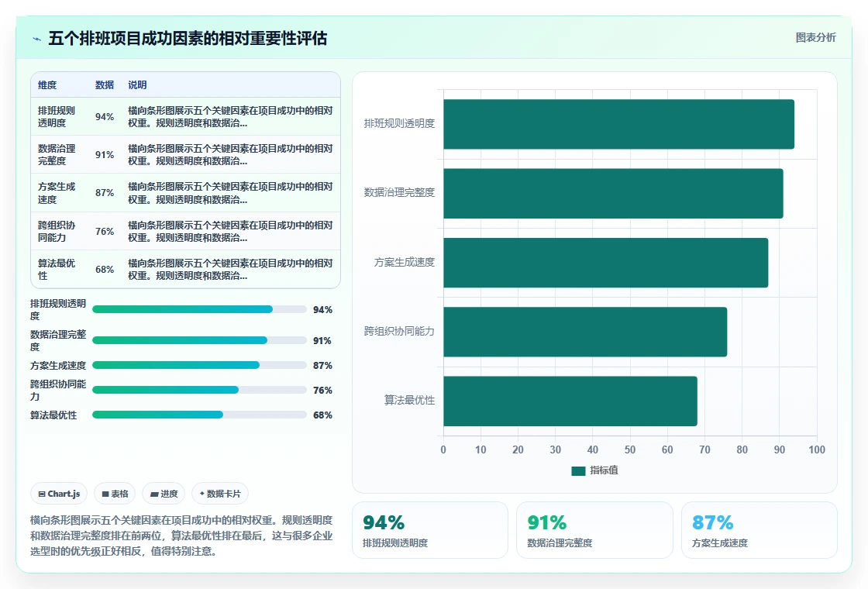Click the 算法最优性 table row name
The width and height of the screenshot is (868, 589).
[x=57, y=270]
